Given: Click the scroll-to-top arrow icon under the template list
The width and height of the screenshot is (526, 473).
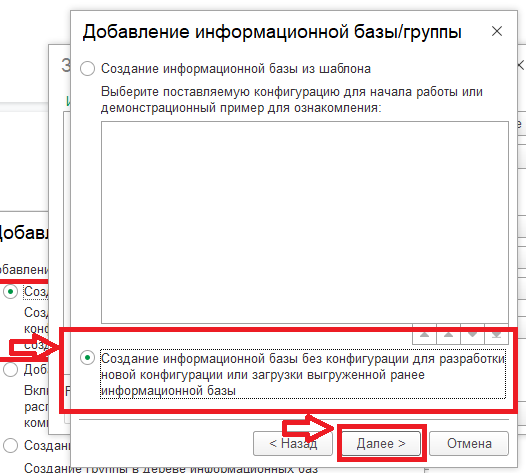Looking at the screenshot, I should tap(424, 334).
